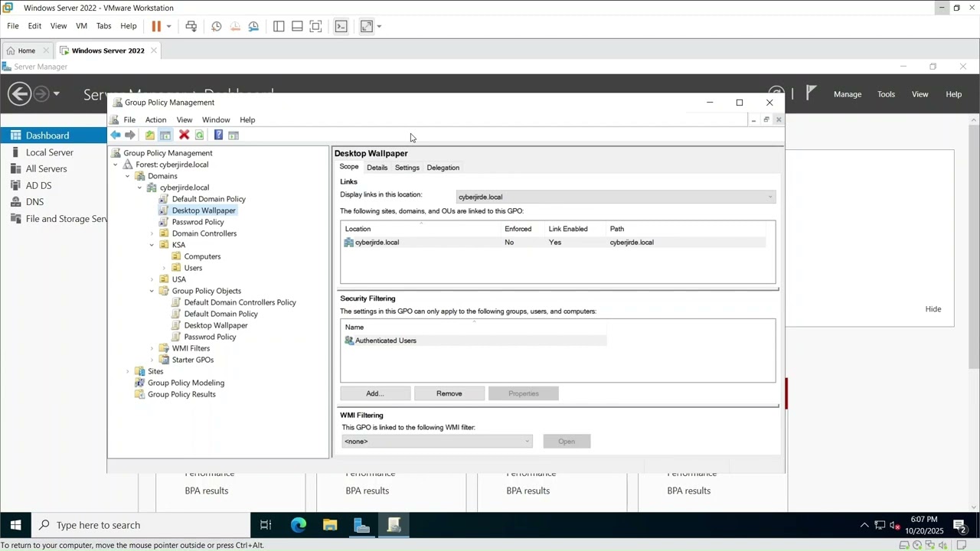
Task: Click the Up one level folder icon
Action: click(150, 135)
